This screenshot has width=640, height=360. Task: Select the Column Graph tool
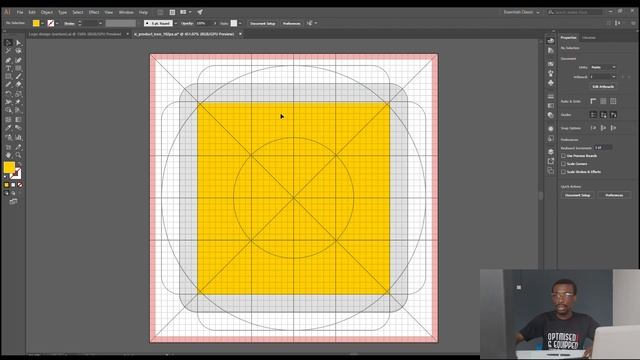tap(18, 138)
